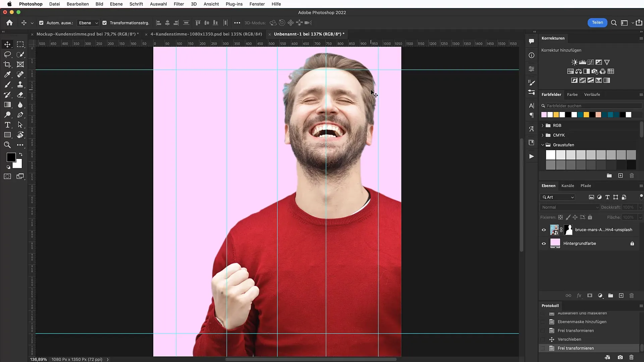
Task: Open the Filter menu
Action: (179, 4)
